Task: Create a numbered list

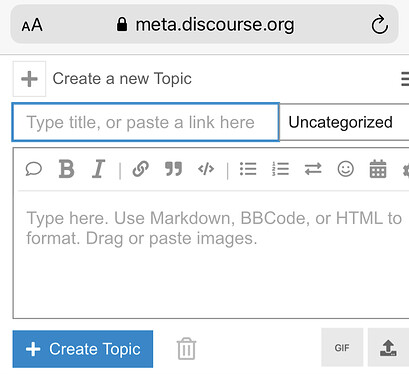Action: coord(280,169)
